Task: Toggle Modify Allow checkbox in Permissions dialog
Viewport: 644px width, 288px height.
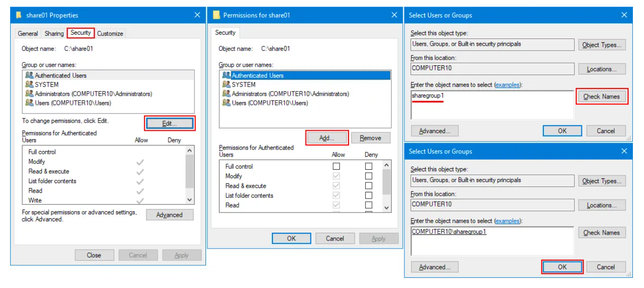Action: (336, 176)
